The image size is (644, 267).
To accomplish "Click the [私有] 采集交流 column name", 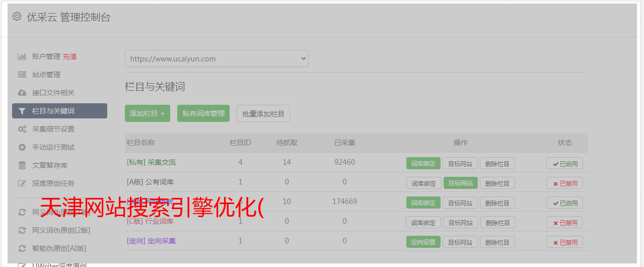I will [151, 162].
